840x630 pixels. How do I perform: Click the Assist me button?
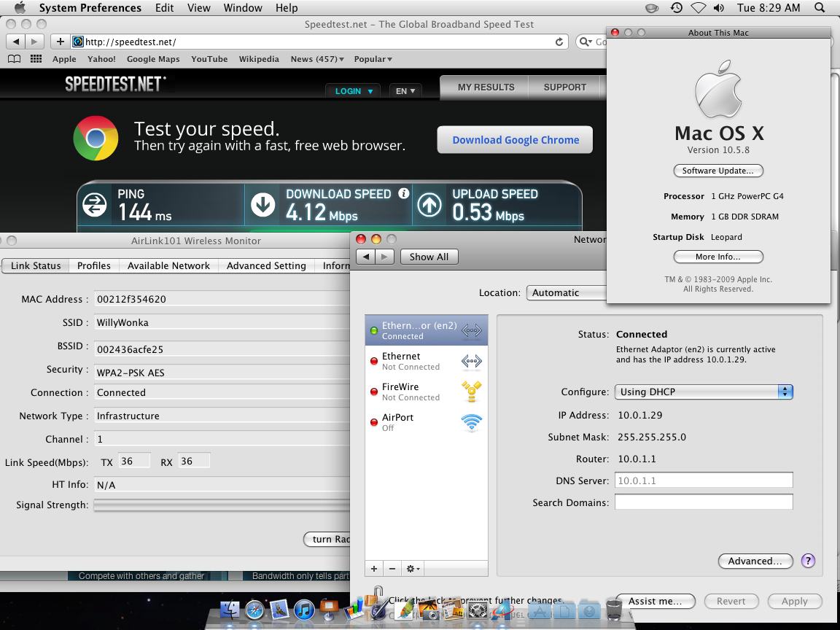point(656,601)
